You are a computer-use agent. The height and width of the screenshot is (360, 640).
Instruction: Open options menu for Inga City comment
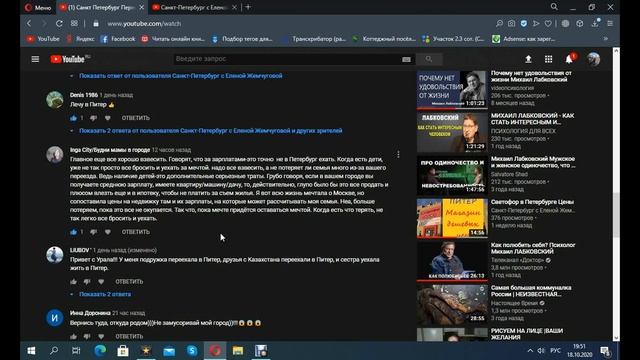[x=398, y=154]
